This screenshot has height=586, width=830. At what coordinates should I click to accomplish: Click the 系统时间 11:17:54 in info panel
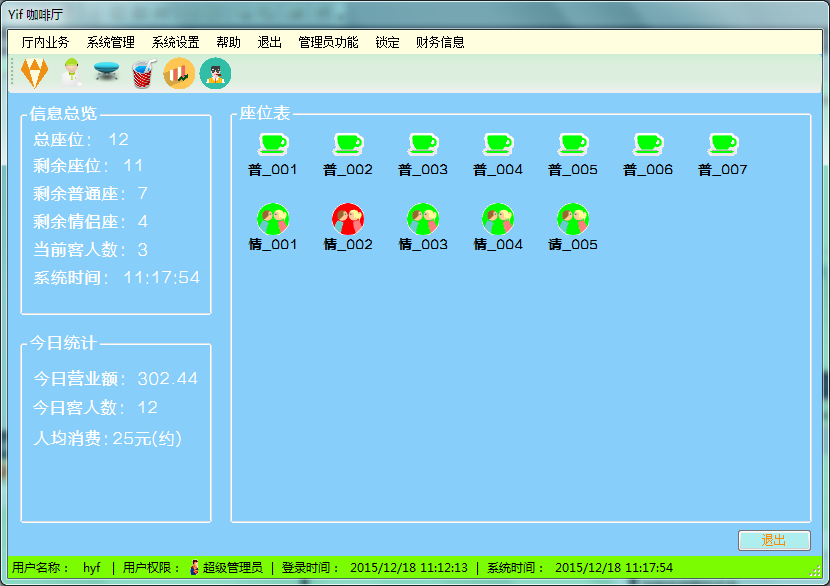click(161, 277)
